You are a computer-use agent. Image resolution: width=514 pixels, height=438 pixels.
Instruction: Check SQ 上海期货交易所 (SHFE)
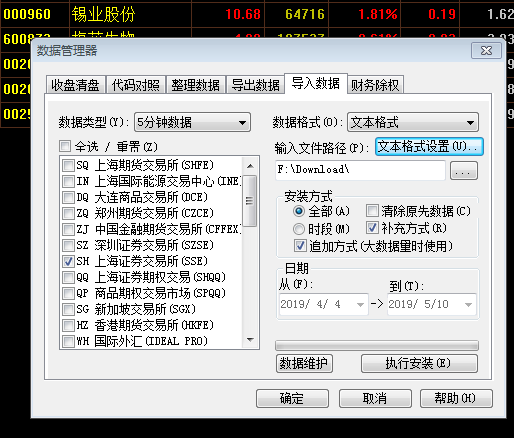[x=68, y=165]
